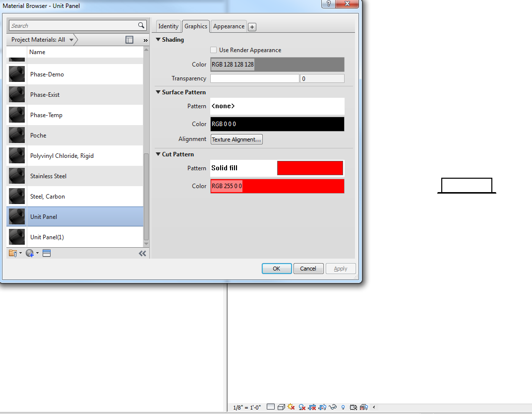Click the Stainless Steel material thumbnail
Screen dimensions: 532x414
17,176
